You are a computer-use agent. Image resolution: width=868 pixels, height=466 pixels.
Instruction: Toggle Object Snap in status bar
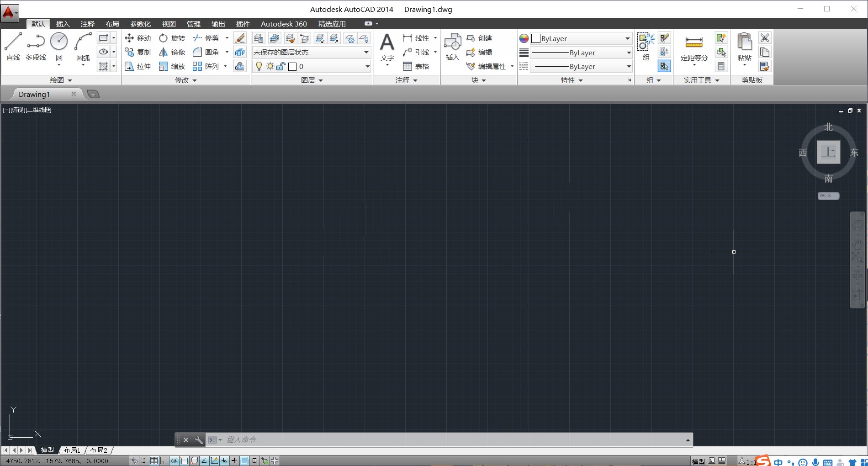[x=184, y=461]
